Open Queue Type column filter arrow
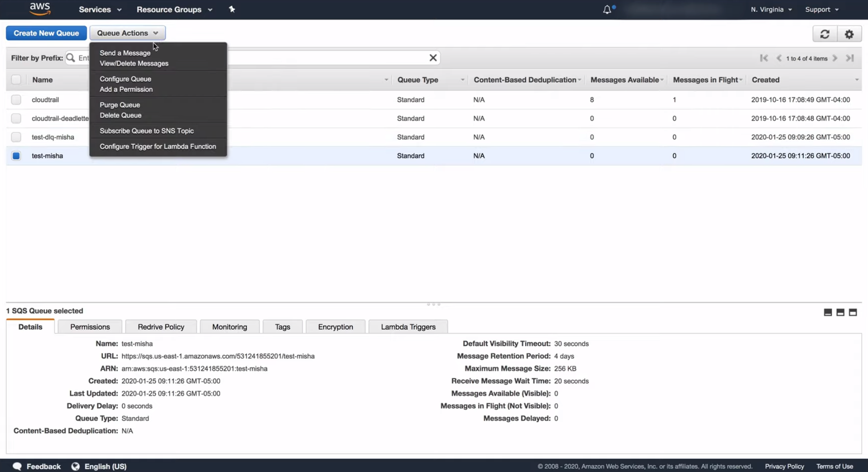The height and width of the screenshot is (472, 868). click(462, 80)
